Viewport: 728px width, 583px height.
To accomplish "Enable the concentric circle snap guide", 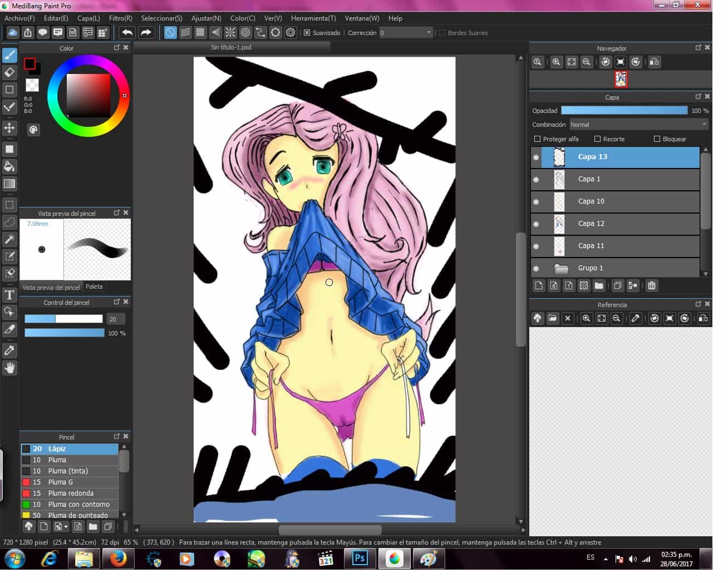I will pyautogui.click(x=245, y=32).
